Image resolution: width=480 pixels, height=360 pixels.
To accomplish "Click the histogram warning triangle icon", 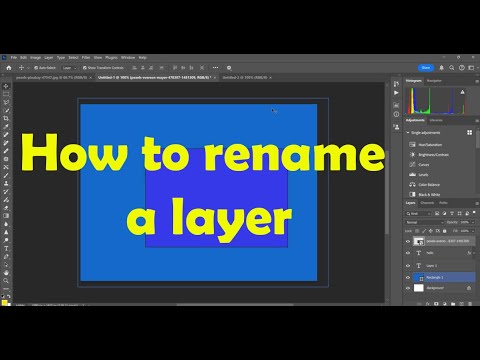I will coord(462,92).
